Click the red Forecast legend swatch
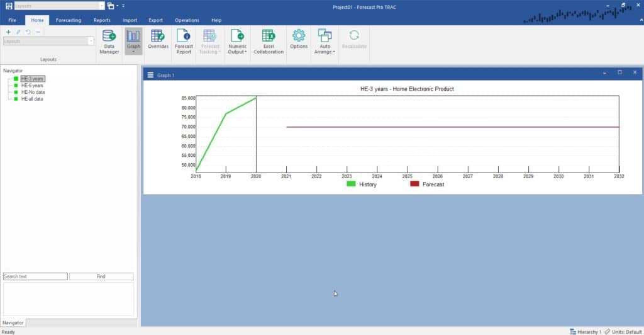 414,184
